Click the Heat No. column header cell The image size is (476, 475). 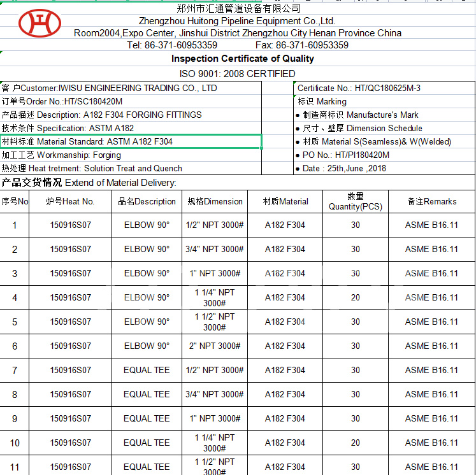pos(71,201)
